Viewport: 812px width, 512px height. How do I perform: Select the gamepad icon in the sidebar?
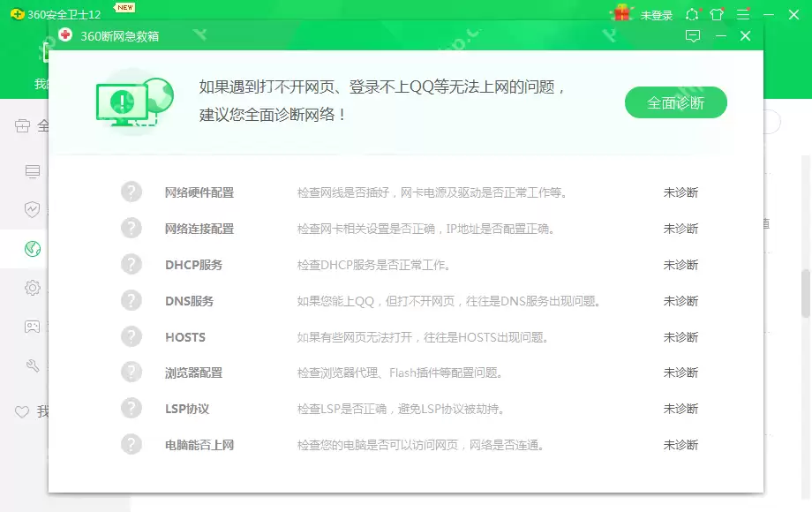tap(33, 327)
